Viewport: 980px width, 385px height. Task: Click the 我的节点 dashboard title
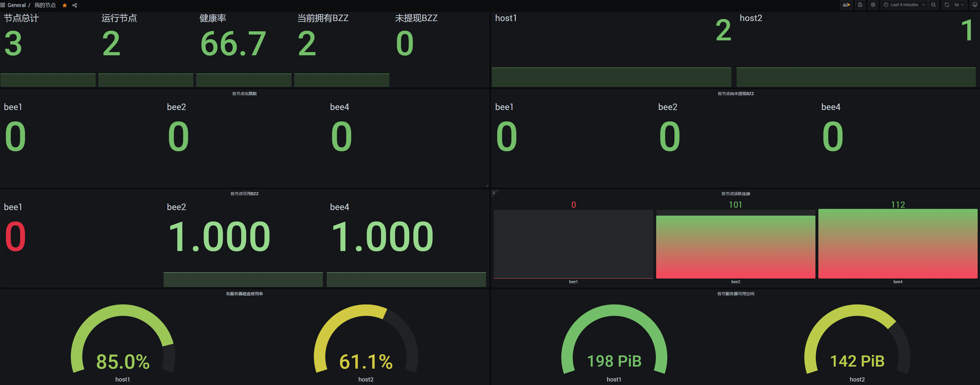pyautogui.click(x=45, y=5)
